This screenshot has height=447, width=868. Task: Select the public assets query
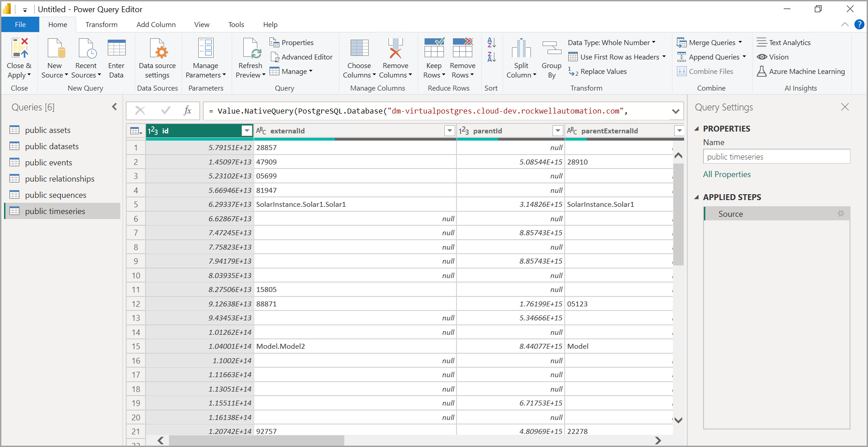[x=48, y=130]
